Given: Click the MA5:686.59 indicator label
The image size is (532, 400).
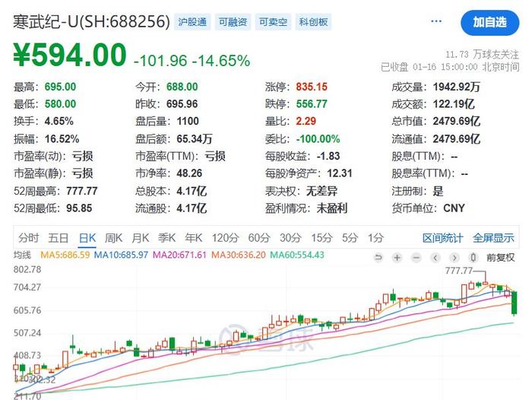Looking at the screenshot, I should (x=65, y=255).
